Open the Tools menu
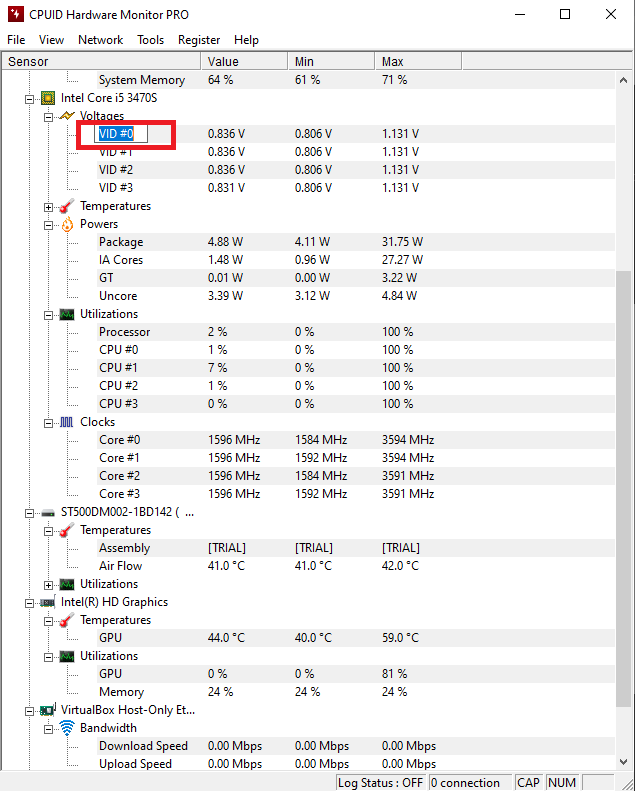 click(x=150, y=40)
